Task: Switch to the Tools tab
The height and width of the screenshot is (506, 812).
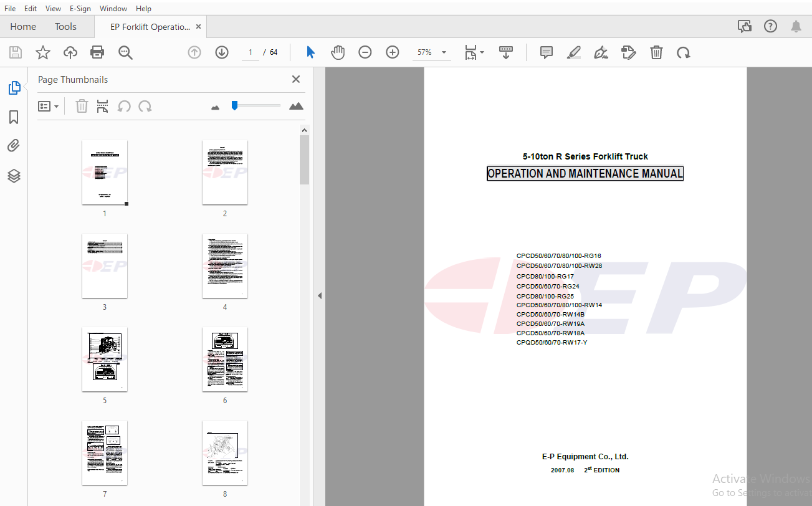Action: pos(65,26)
